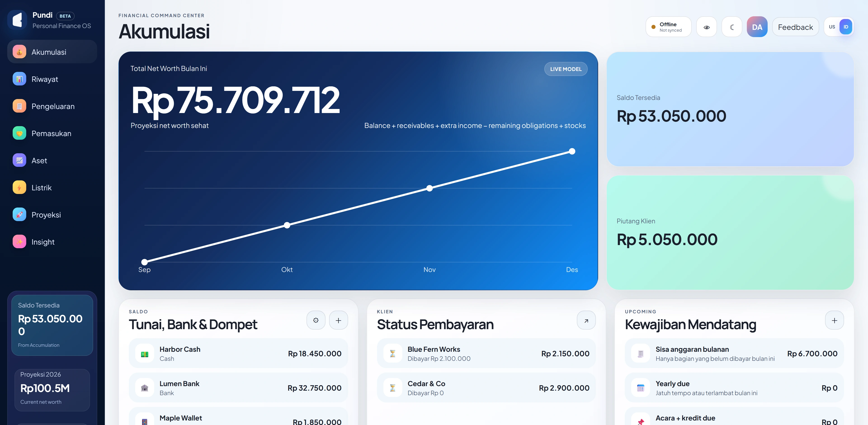Toggle dark mode with moon icon
This screenshot has height=425, width=868.
(732, 27)
